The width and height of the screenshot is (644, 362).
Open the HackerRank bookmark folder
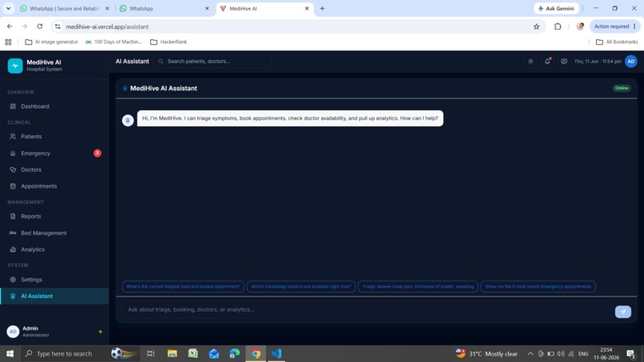click(x=169, y=42)
